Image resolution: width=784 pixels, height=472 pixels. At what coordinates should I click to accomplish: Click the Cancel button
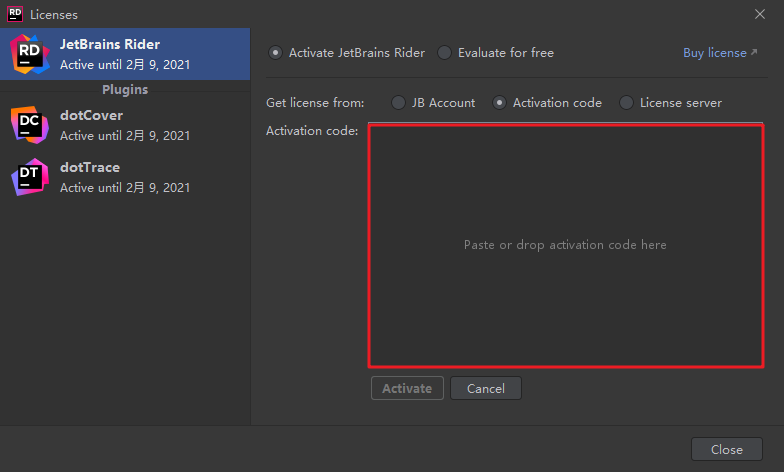click(486, 388)
